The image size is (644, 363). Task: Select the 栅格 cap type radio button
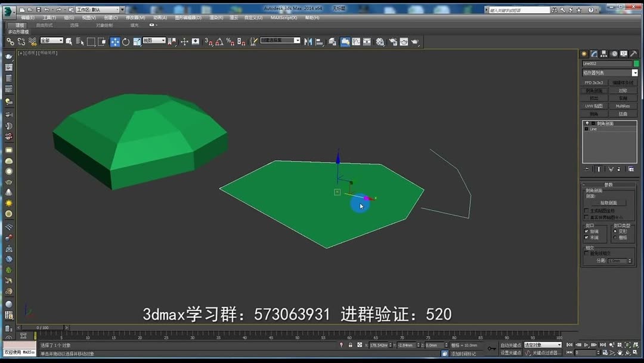tap(615, 238)
